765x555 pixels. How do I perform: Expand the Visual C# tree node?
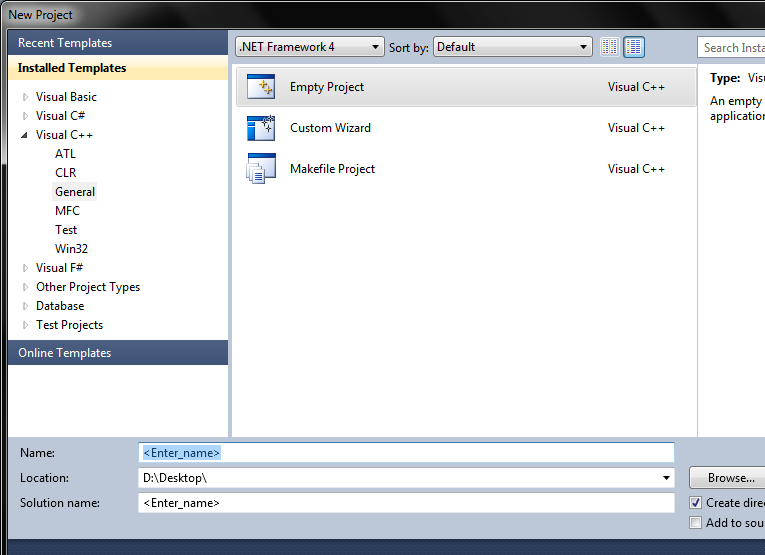(25, 116)
